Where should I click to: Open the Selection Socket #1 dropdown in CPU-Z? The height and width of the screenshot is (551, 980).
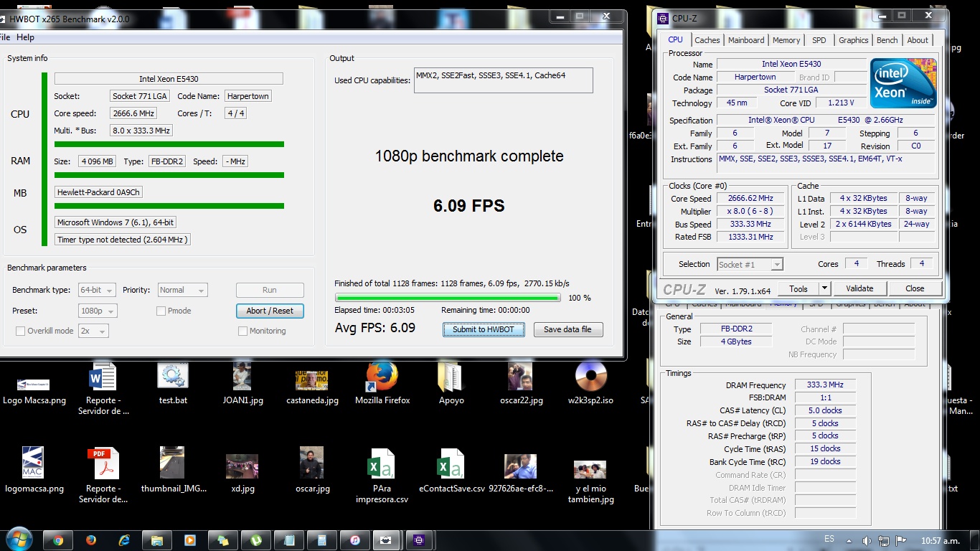pyautogui.click(x=750, y=264)
